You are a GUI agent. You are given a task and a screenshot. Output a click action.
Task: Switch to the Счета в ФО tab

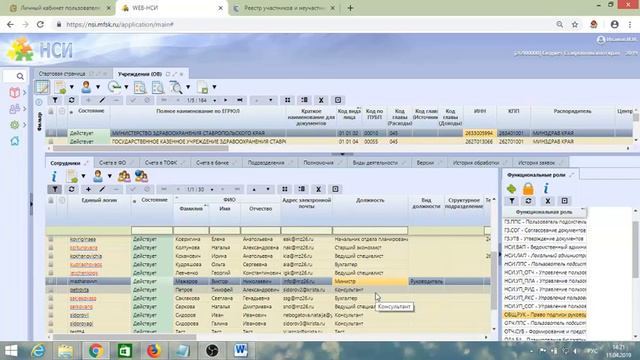click(113, 162)
